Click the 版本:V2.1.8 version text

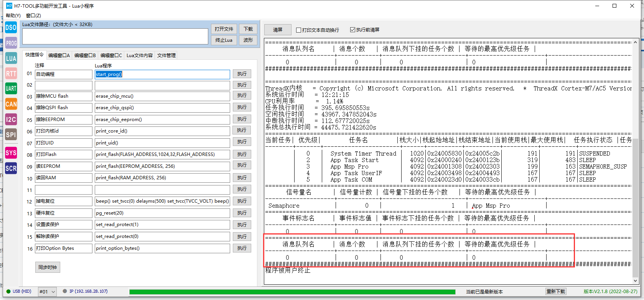pyautogui.click(x=610, y=292)
